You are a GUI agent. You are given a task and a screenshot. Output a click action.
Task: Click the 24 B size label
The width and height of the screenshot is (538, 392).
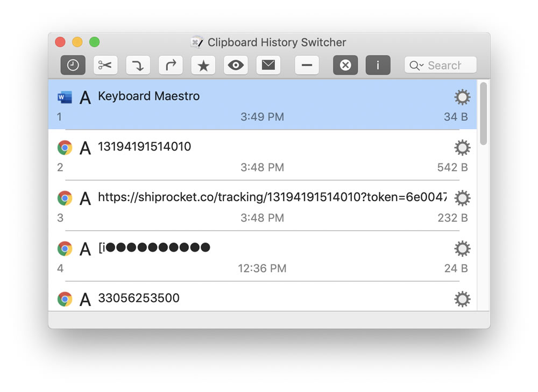[456, 268]
